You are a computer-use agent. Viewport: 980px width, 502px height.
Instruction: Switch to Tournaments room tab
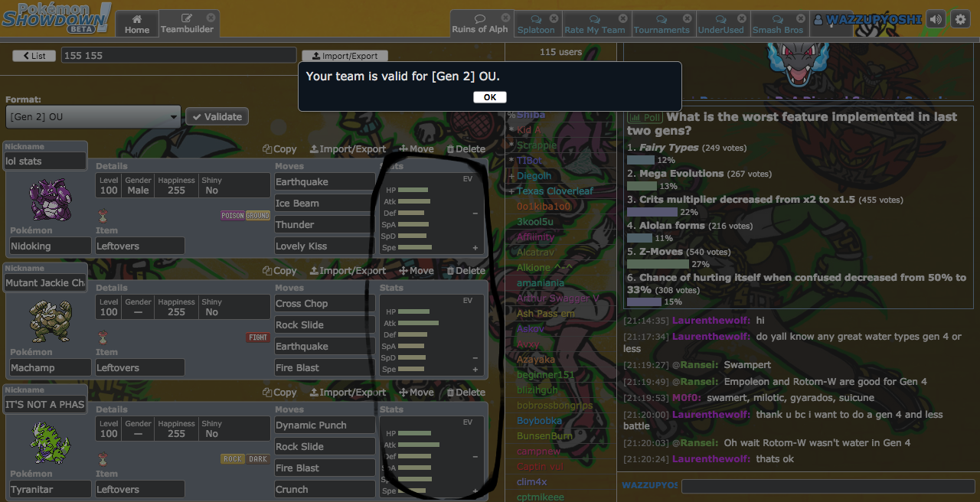point(661,24)
